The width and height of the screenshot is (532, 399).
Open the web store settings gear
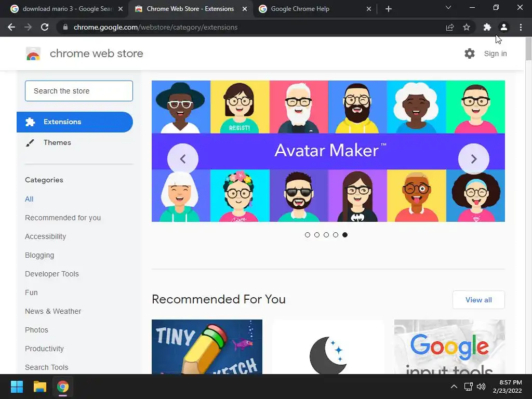pyautogui.click(x=470, y=54)
